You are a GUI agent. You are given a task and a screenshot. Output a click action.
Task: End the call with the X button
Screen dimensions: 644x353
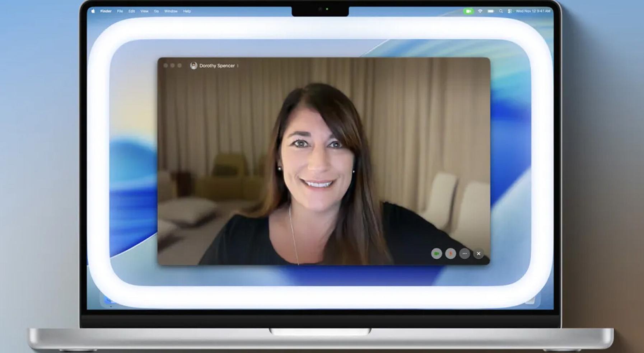tap(479, 254)
